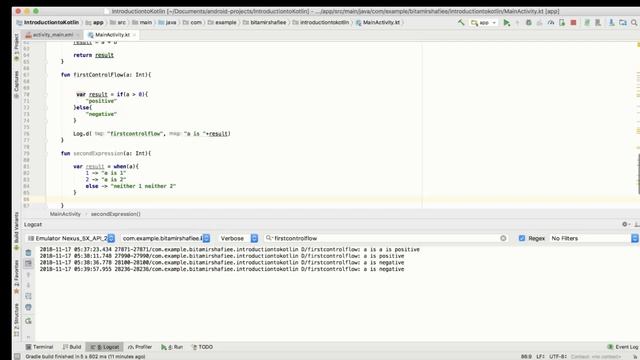Click the 05:38:11.748 log entry
The height and width of the screenshot is (360, 640).
[x=222, y=256]
